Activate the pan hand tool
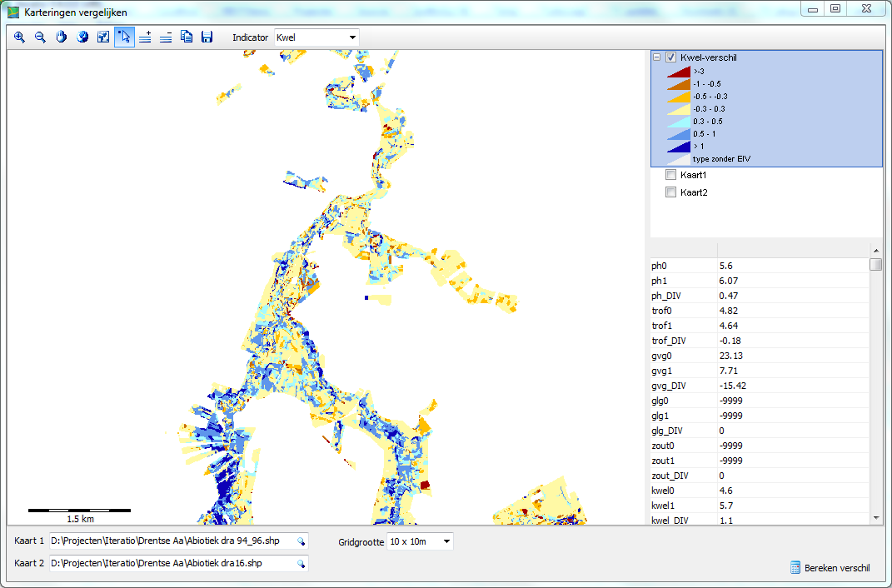Image resolution: width=892 pixels, height=588 pixels. click(x=61, y=37)
